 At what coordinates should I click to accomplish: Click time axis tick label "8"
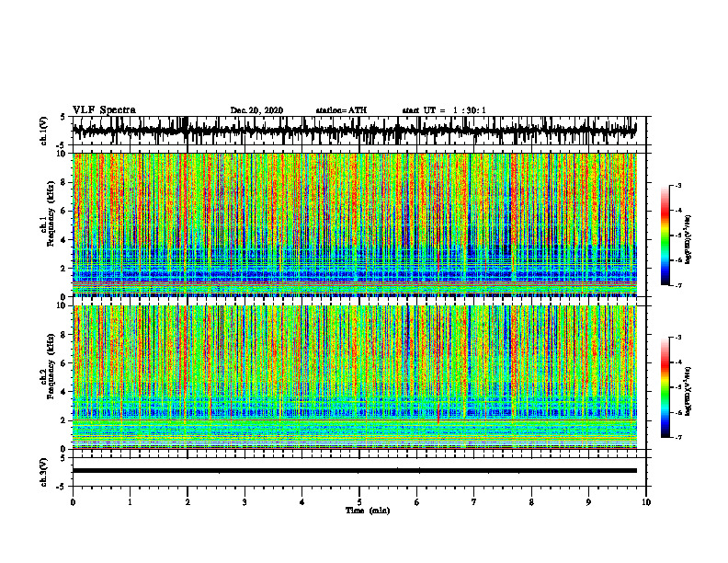coord(531,502)
